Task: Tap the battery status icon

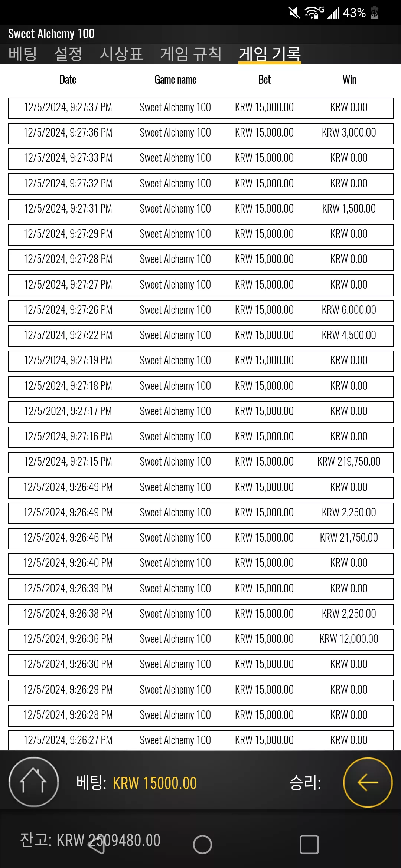Action: [374, 13]
